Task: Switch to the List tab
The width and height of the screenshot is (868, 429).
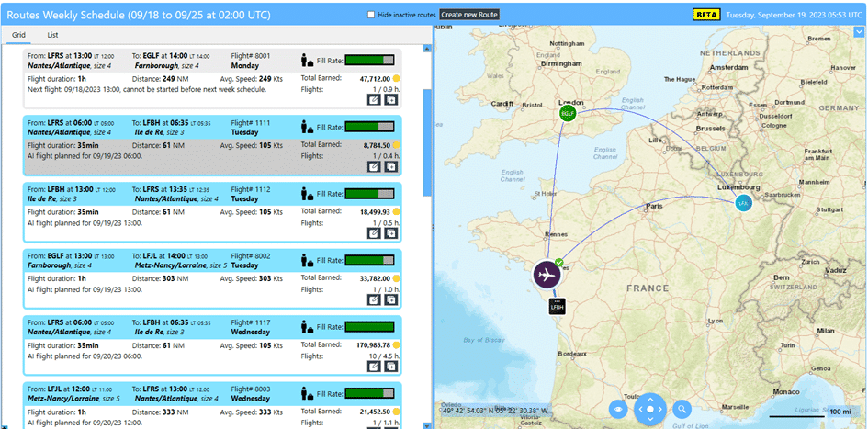Action: click(x=53, y=35)
